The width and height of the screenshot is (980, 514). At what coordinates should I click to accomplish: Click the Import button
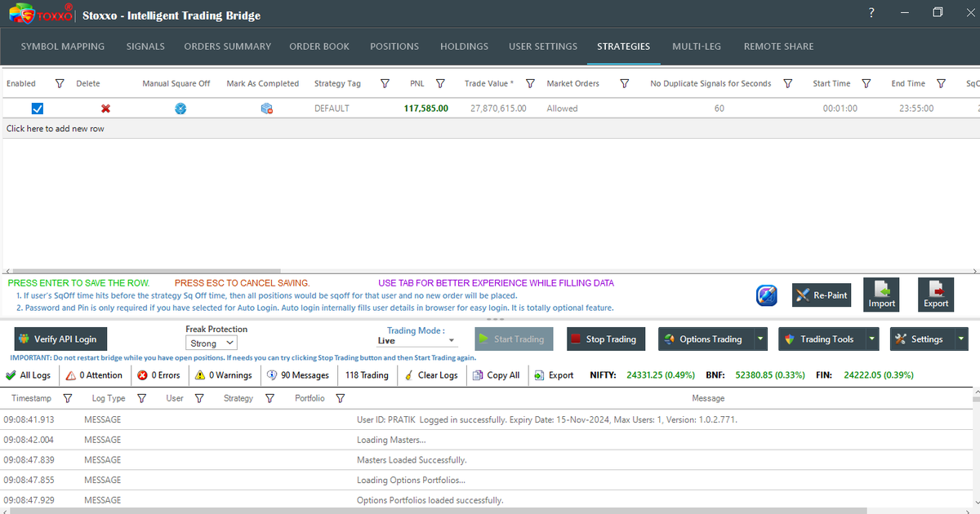[x=882, y=295]
